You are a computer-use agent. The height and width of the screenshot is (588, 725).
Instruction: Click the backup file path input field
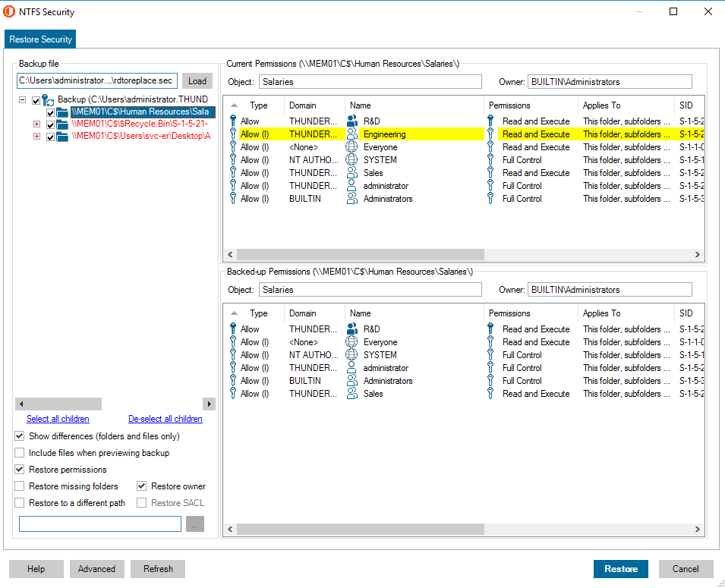pyautogui.click(x=96, y=81)
